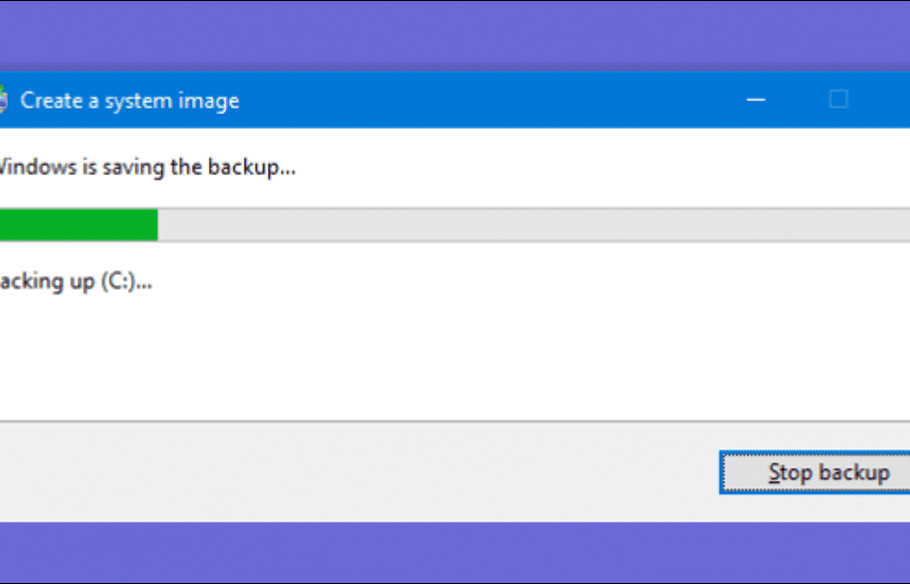Click the 'Windows is saving the backup...' message
Image resolution: width=910 pixels, height=584 pixels.
[x=147, y=167]
